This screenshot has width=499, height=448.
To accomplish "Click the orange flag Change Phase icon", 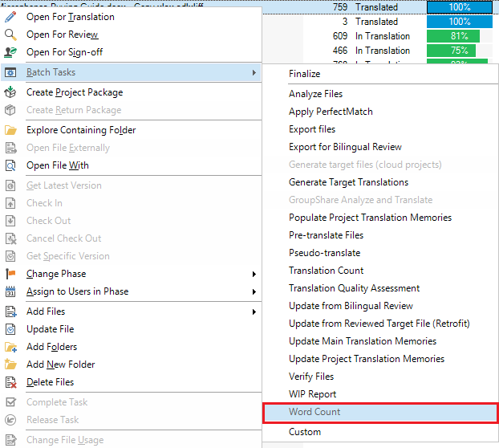I will [x=10, y=274].
